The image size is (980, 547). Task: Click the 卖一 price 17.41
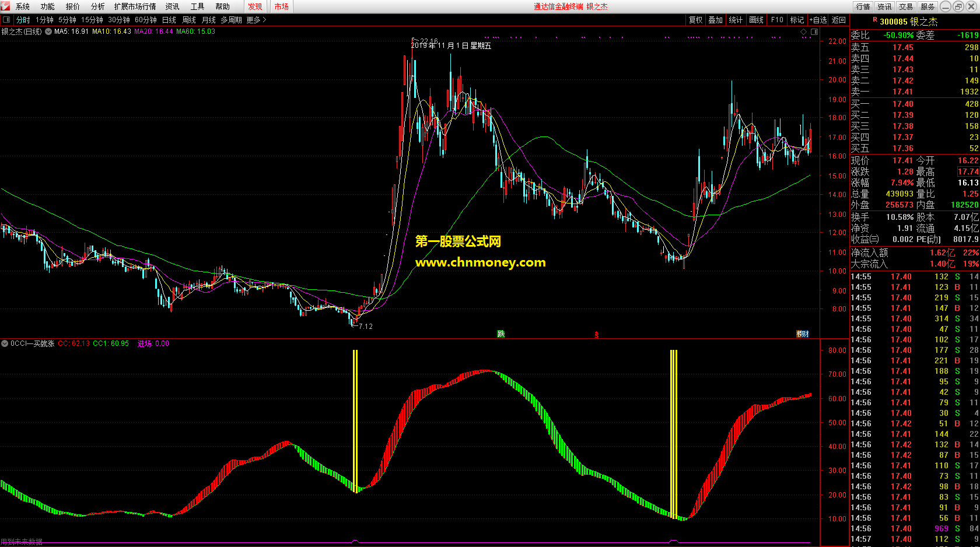tap(902, 92)
